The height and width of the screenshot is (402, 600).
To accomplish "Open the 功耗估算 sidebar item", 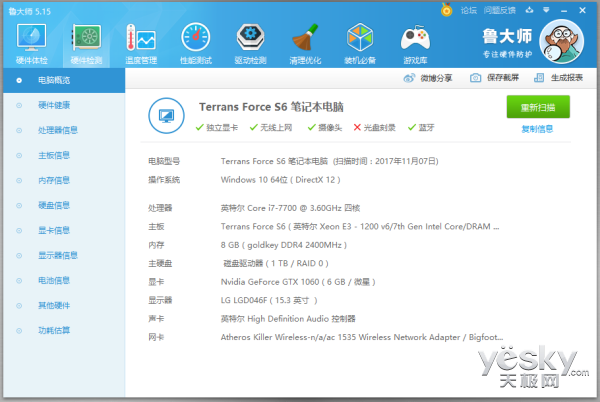I will click(54, 330).
